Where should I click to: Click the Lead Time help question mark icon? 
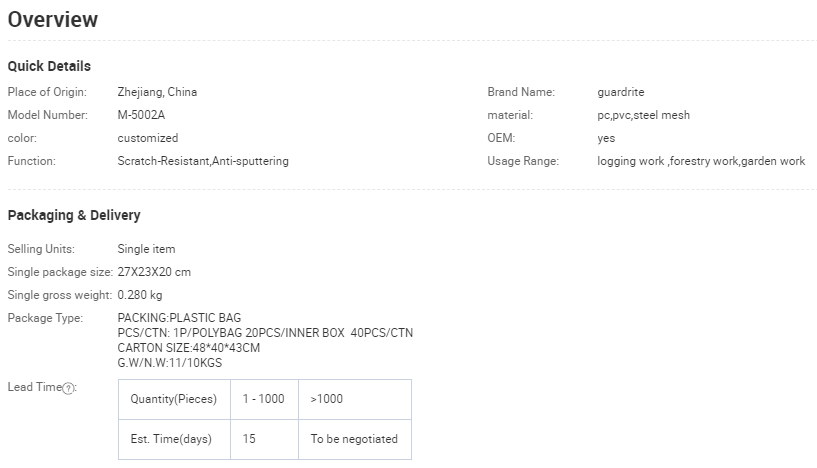click(x=69, y=388)
